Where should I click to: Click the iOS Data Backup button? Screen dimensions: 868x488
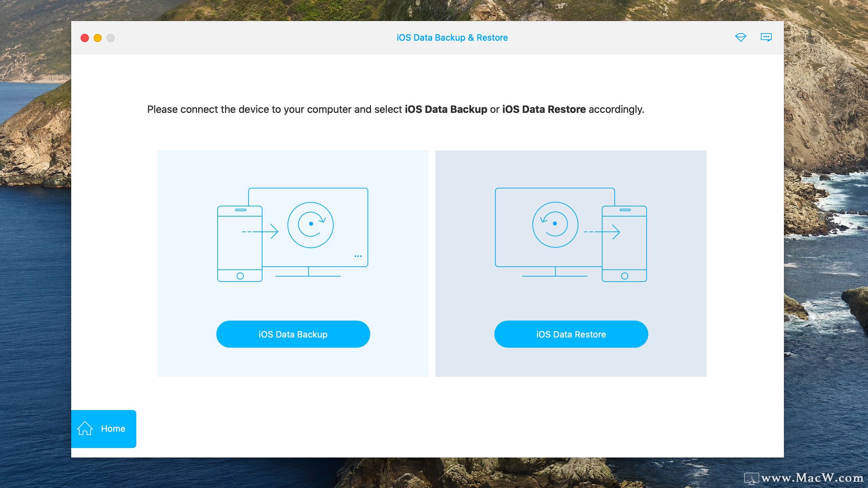(293, 334)
